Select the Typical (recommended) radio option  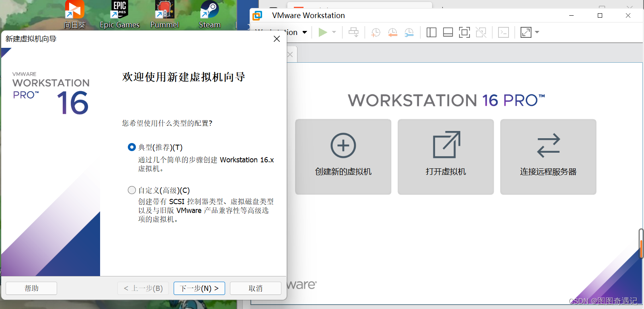pos(132,147)
